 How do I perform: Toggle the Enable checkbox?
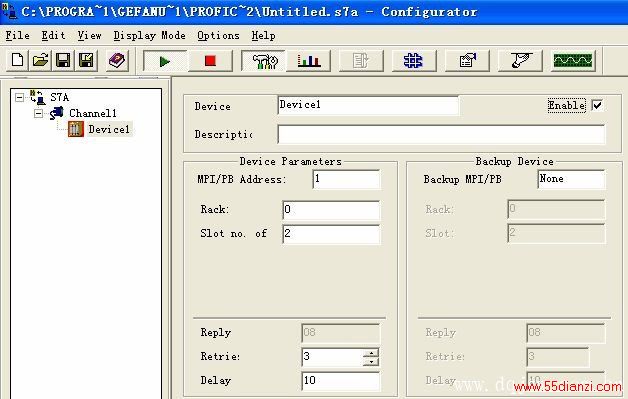tap(597, 105)
